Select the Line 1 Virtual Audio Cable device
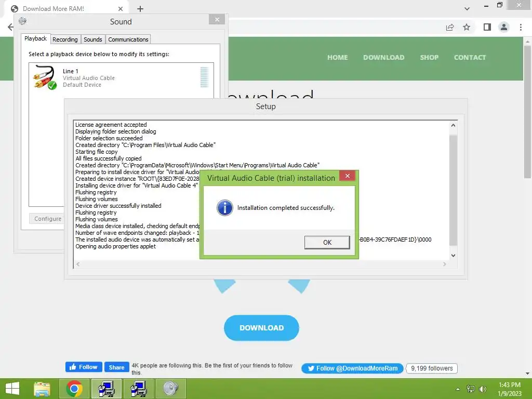The height and width of the screenshot is (399, 532). pos(121,77)
